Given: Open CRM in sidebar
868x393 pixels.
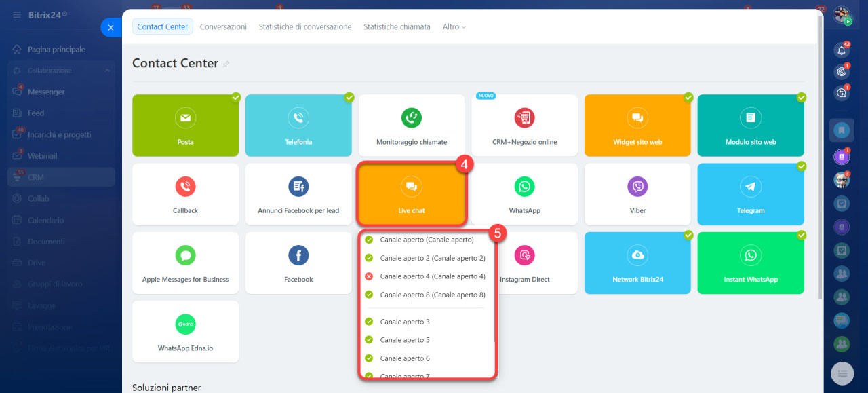Looking at the screenshot, I should pos(61,177).
